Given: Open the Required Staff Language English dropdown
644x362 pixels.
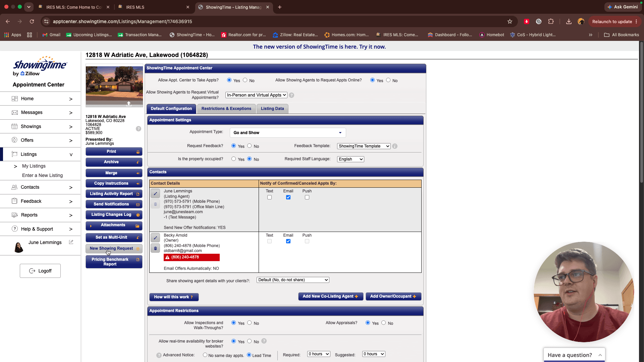Looking at the screenshot, I should pos(351,159).
